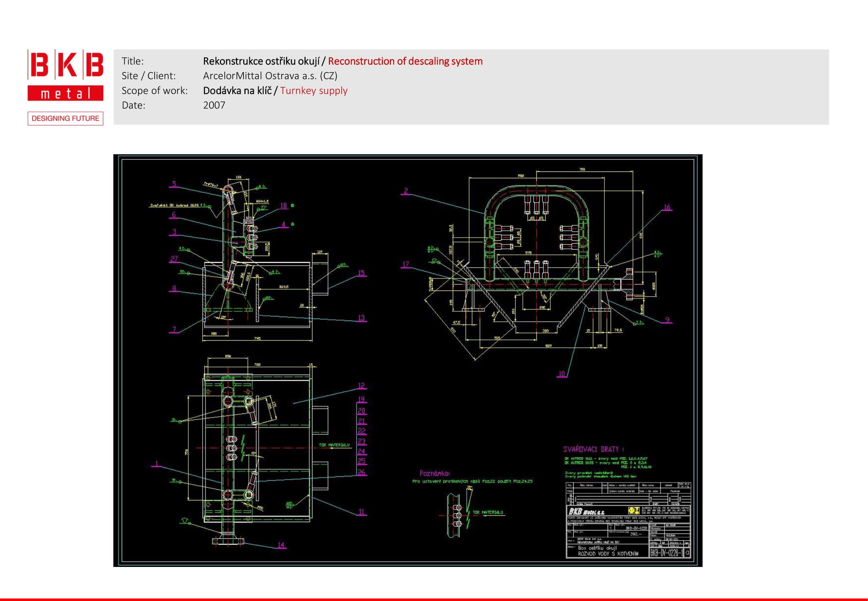The width and height of the screenshot is (868, 601).
Task: Click the red 'Reconstruction of descaling system' title
Action: 405,61
